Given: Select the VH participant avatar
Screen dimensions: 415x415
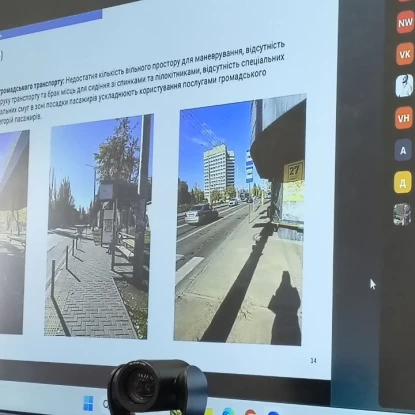Looking at the screenshot, I should tap(404, 118).
